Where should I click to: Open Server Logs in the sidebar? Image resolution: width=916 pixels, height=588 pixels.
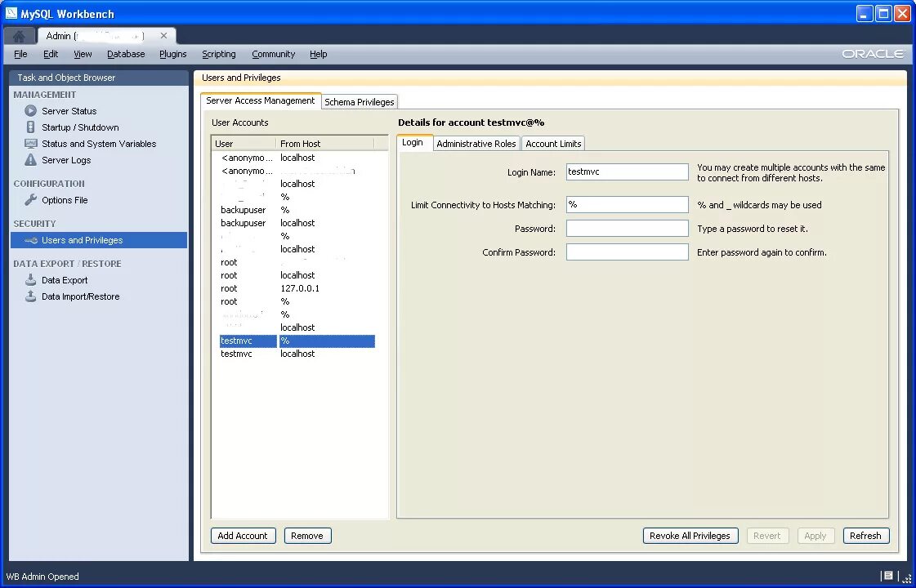pyautogui.click(x=66, y=160)
